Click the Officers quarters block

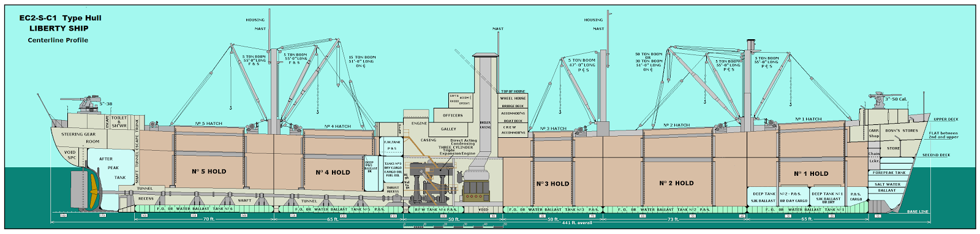click(x=453, y=115)
